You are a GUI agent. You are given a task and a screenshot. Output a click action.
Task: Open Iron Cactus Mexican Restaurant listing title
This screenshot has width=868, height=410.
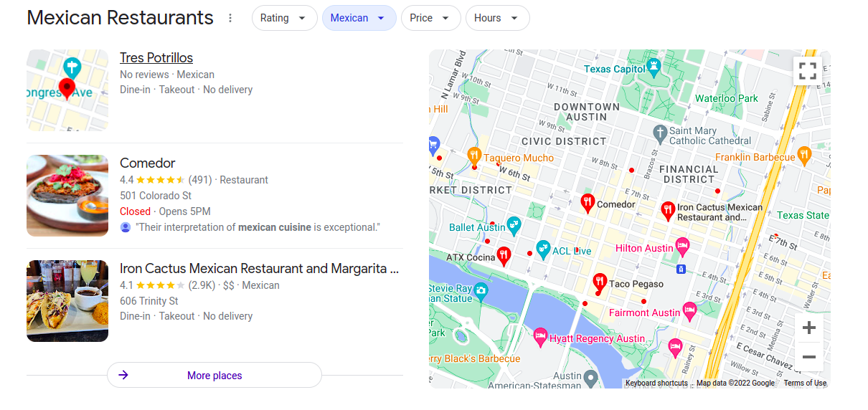tap(259, 269)
